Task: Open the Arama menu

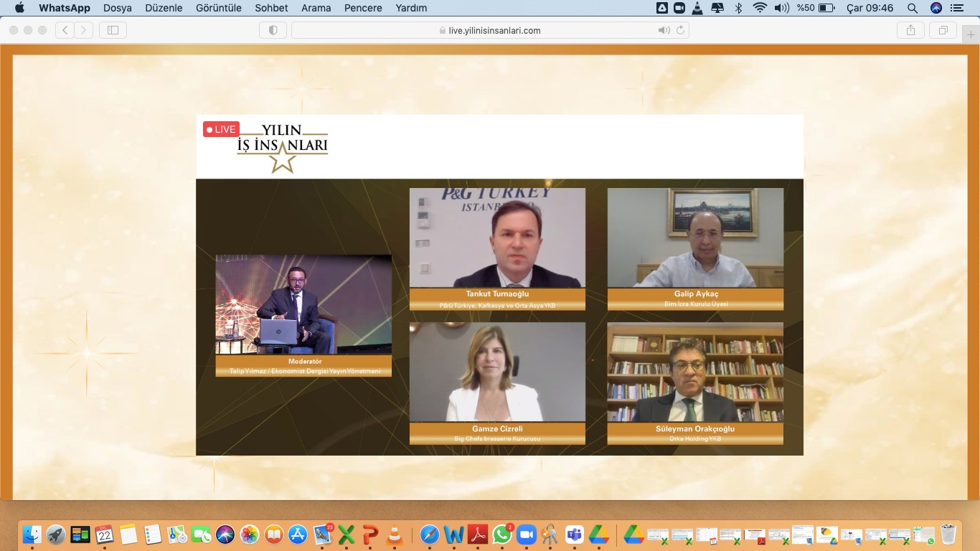Action: coord(316,8)
